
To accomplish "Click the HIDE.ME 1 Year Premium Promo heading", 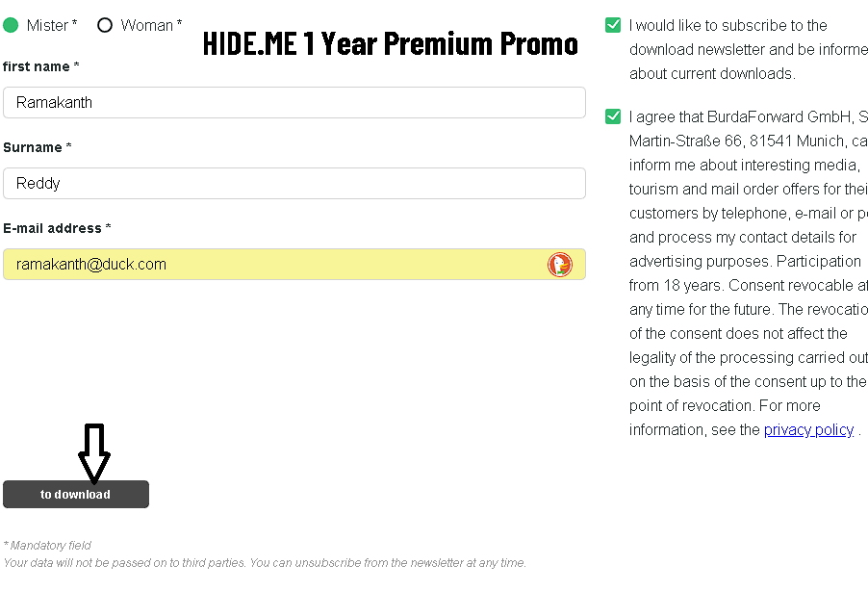I will pos(390,44).
